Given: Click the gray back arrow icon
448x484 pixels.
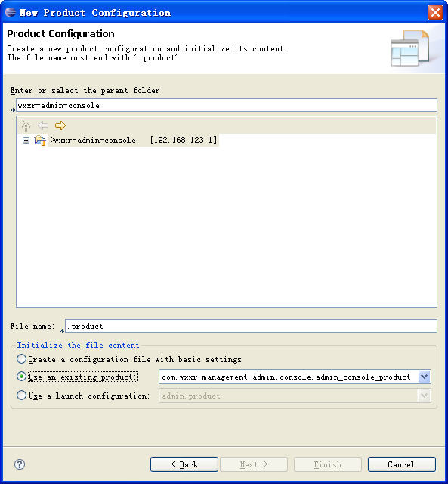Looking at the screenshot, I should 43,126.
